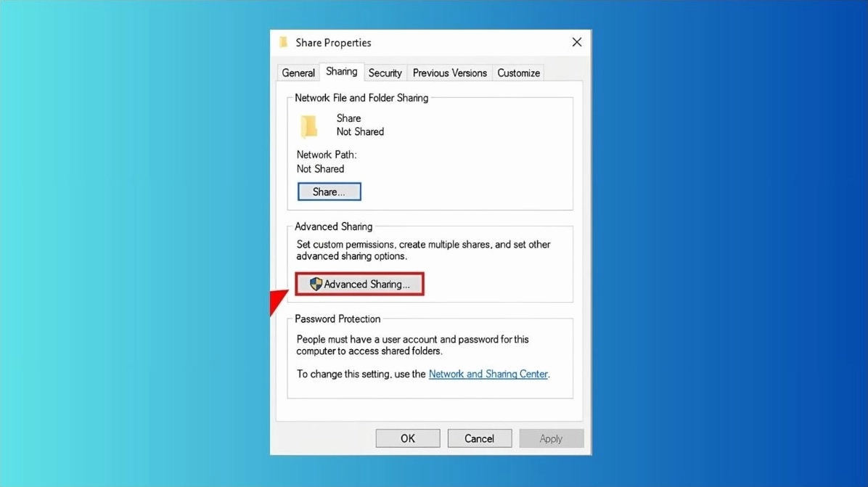Click the Not Shared status text
The image size is (868, 487).
(x=360, y=131)
